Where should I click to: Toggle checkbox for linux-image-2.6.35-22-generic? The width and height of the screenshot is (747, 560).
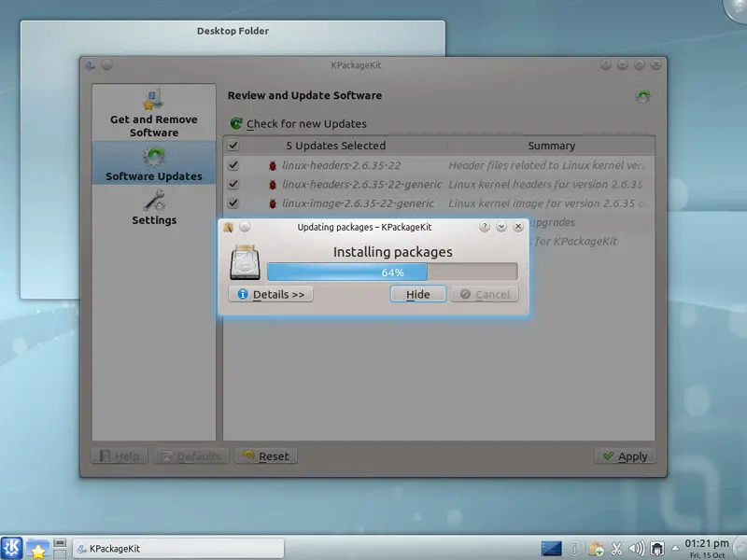[x=233, y=203]
